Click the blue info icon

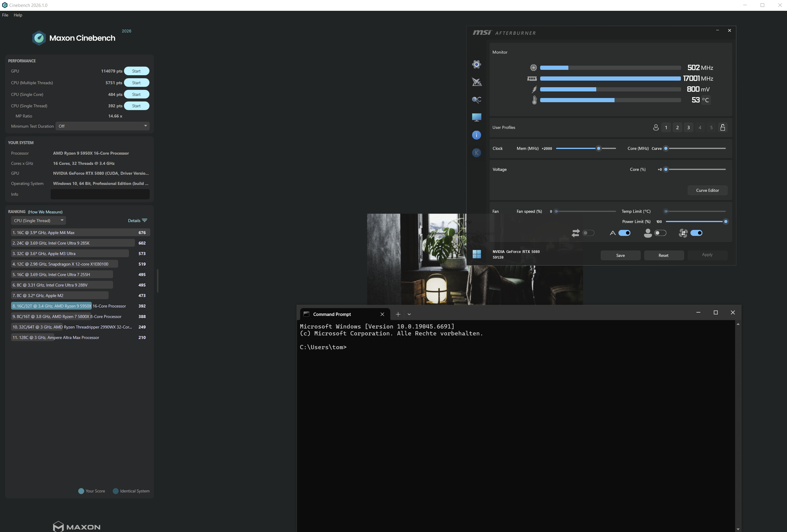pyautogui.click(x=477, y=135)
